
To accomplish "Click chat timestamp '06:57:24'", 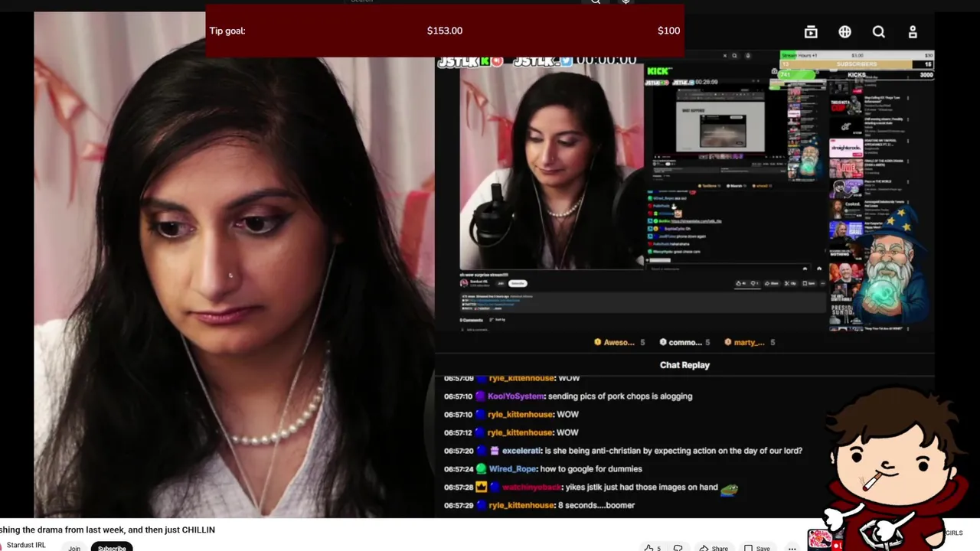I will coord(459,469).
